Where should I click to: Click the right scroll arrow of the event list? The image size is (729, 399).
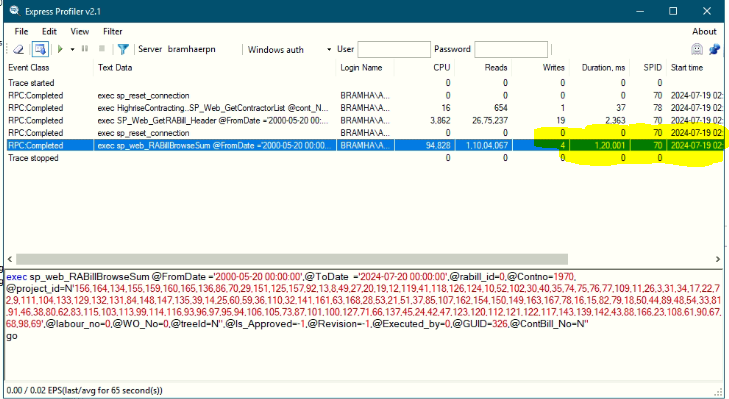(717, 259)
